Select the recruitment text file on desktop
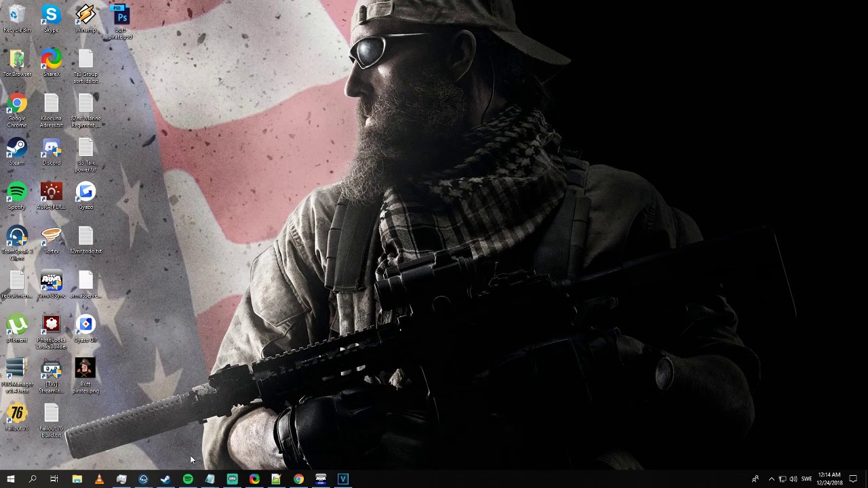Screen dimensions: 868x488 [17, 285]
